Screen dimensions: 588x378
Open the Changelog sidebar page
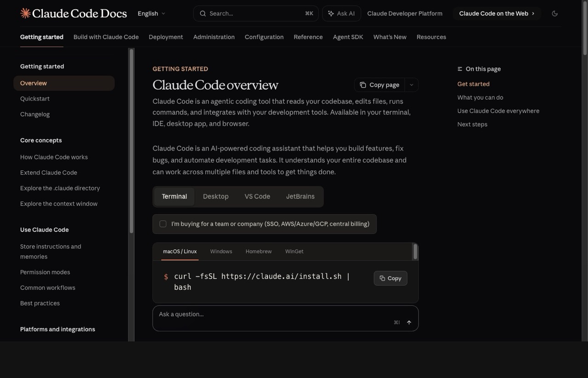click(35, 114)
